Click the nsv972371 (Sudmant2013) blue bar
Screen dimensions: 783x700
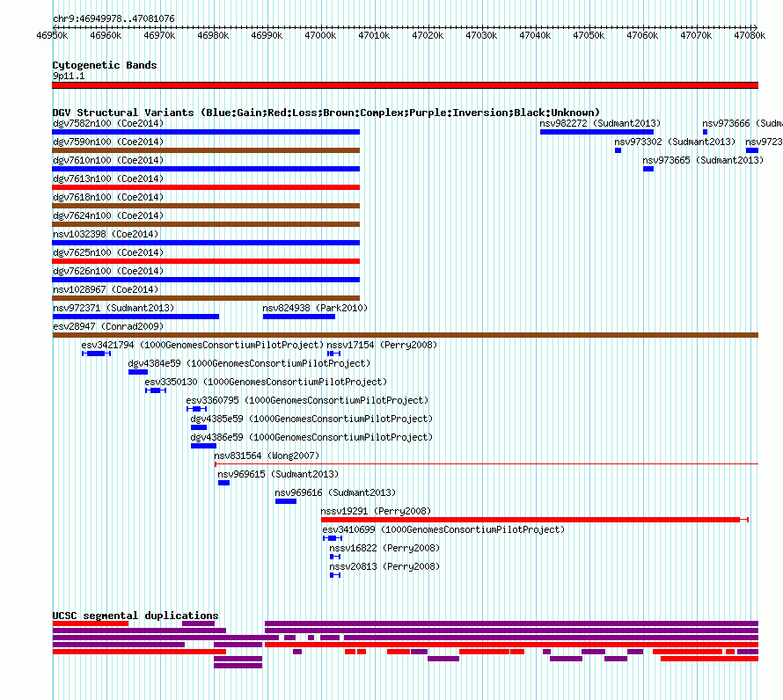135,317
